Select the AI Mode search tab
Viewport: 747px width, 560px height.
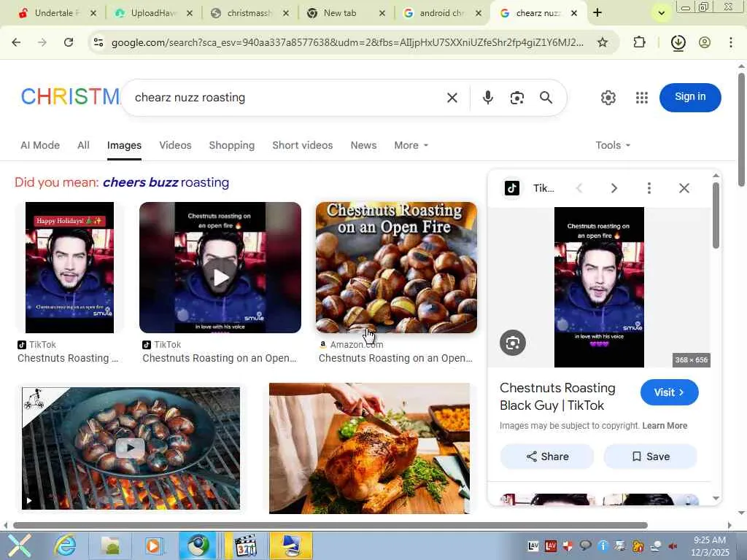[x=40, y=145]
